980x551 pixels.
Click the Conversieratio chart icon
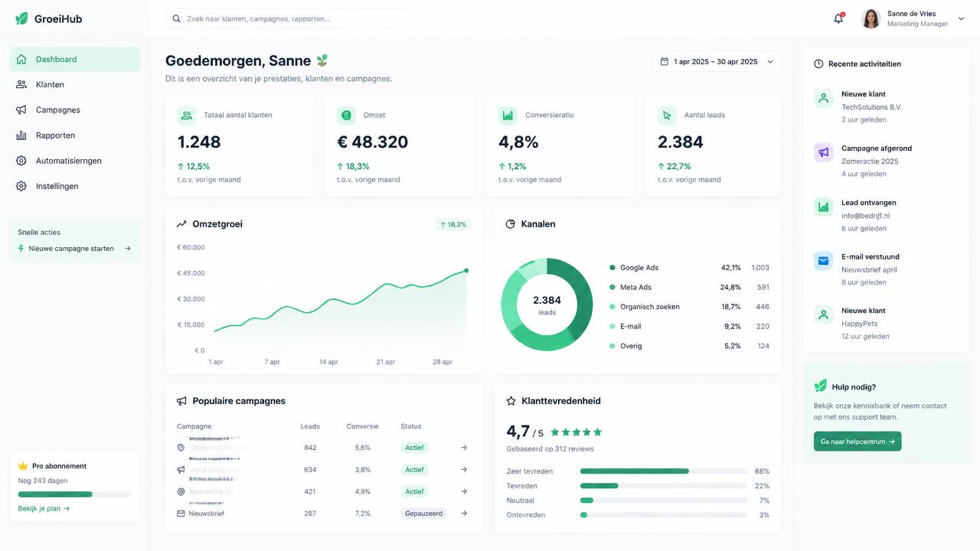[x=508, y=116]
